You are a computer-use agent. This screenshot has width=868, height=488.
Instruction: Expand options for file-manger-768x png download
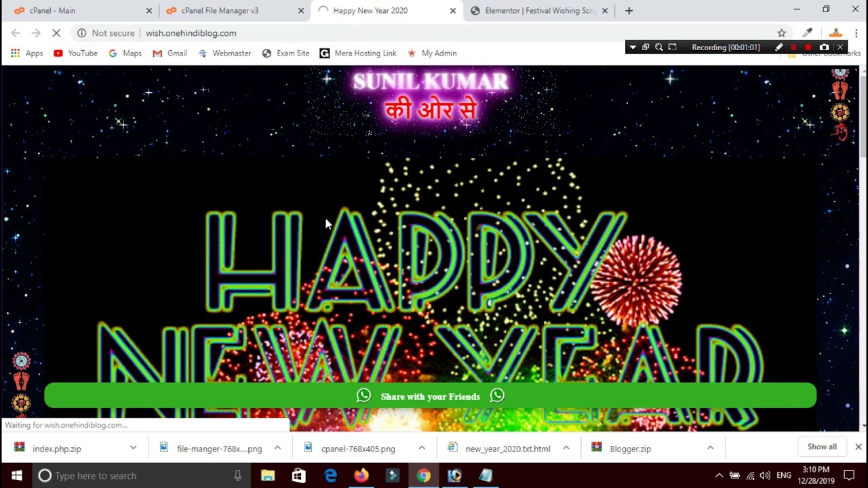277,448
